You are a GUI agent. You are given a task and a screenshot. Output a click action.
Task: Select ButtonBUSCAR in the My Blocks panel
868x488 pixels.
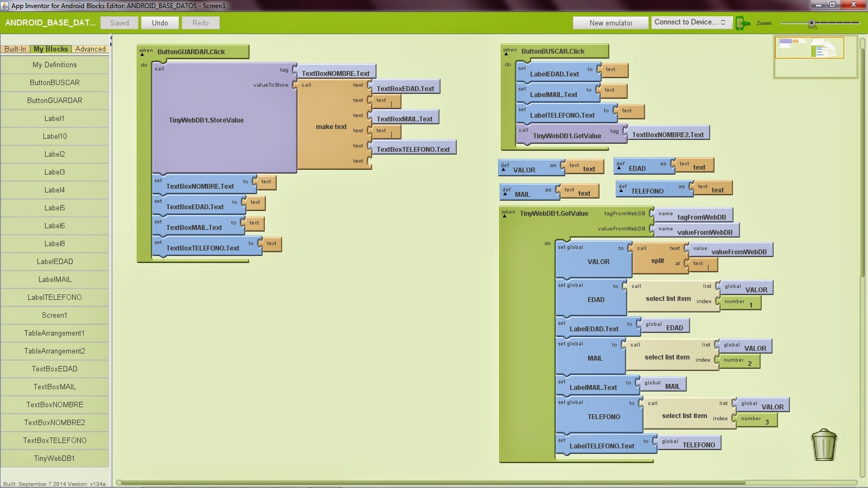(x=54, y=82)
